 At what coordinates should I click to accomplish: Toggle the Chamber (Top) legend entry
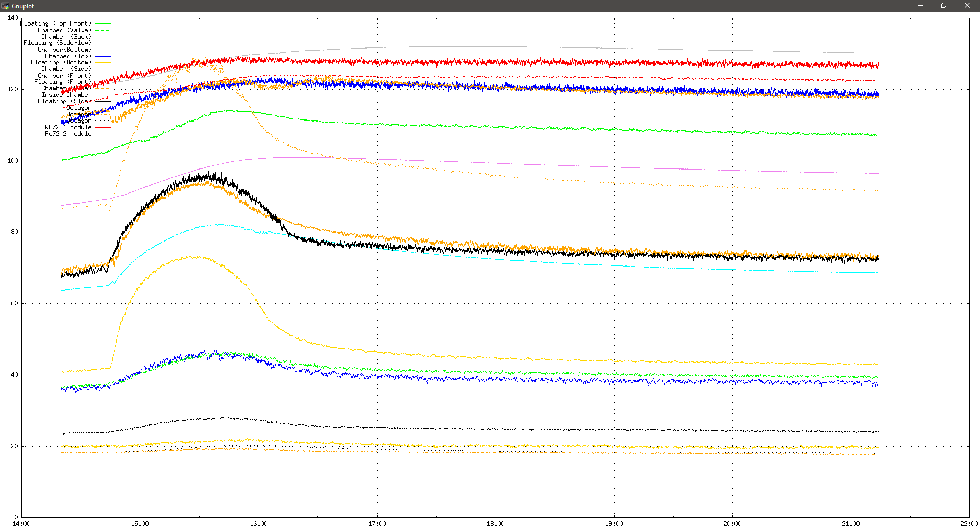coord(78,56)
